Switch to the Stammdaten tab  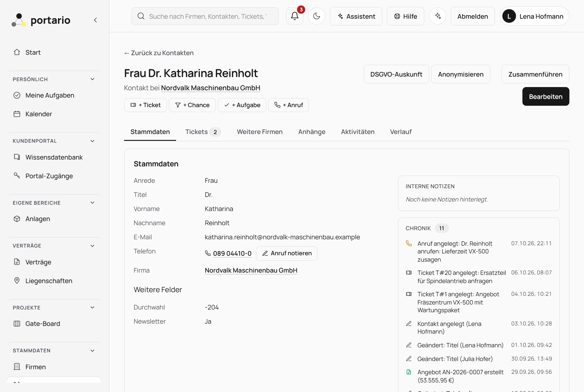150,132
